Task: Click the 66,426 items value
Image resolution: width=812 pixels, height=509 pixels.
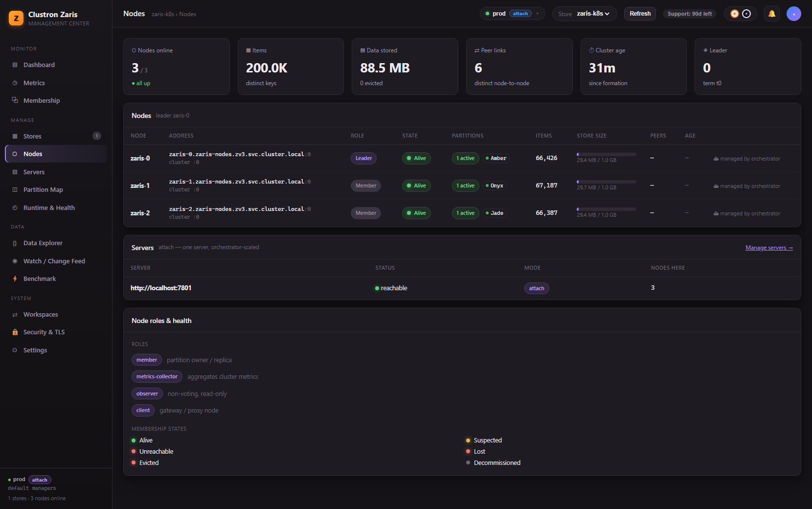Action: click(x=546, y=158)
